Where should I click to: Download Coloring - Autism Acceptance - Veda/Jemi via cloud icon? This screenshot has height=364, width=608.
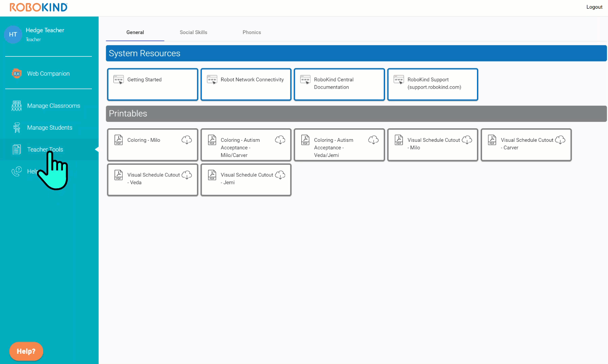[373, 140]
